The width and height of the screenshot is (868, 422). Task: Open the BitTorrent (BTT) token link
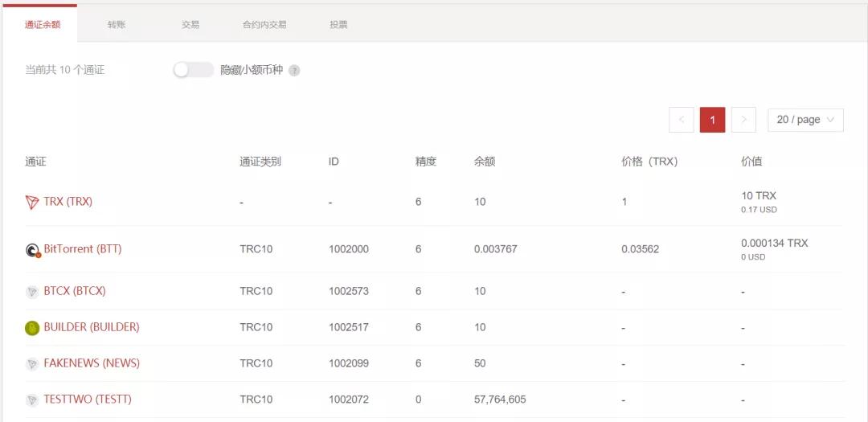pyautogui.click(x=83, y=249)
